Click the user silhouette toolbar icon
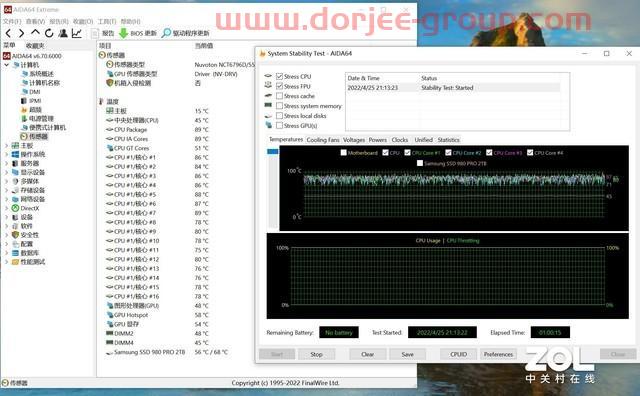640x396 pixels. coord(63,33)
